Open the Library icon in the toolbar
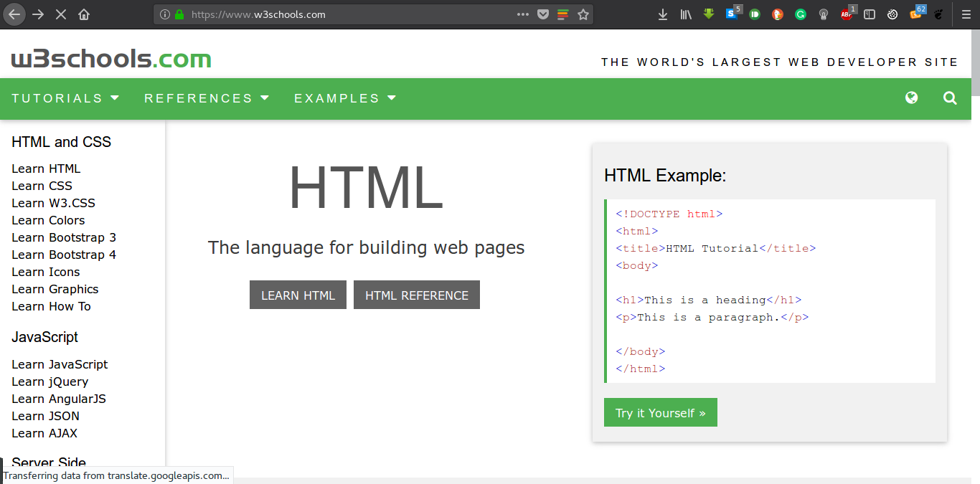This screenshot has height=484, width=980. pyautogui.click(x=685, y=14)
